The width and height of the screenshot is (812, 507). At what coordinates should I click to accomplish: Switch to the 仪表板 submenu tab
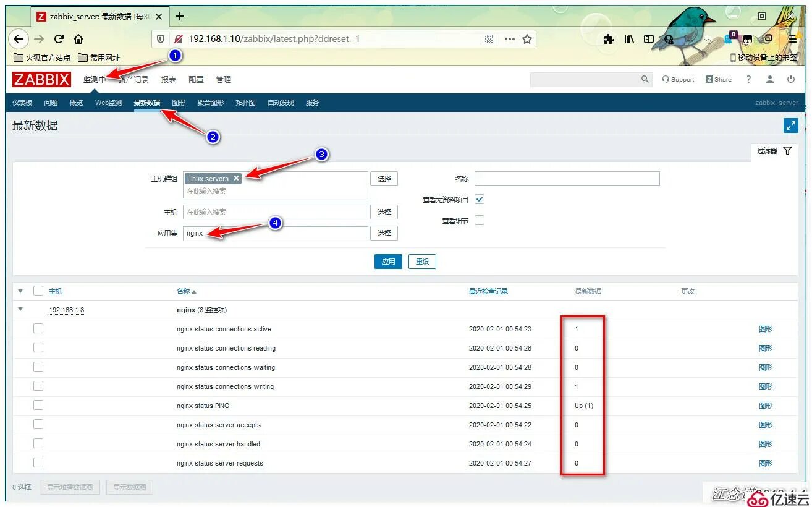(22, 103)
